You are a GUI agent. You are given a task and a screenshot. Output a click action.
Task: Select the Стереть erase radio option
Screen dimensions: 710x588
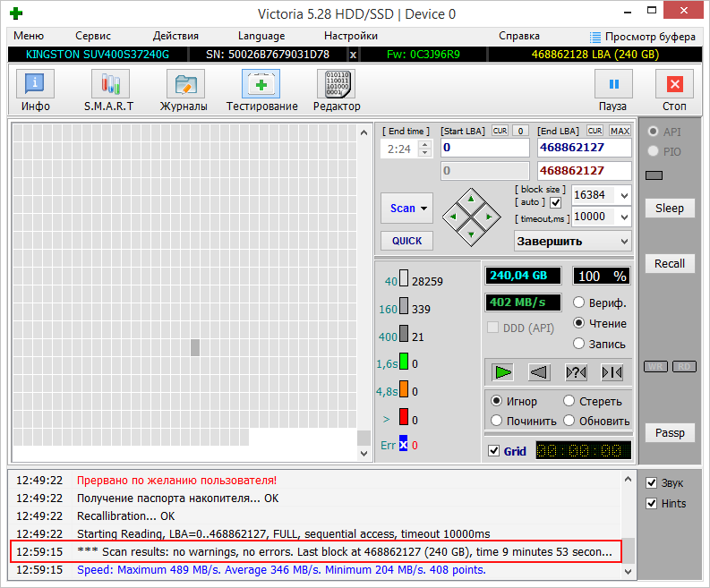pyautogui.click(x=569, y=401)
